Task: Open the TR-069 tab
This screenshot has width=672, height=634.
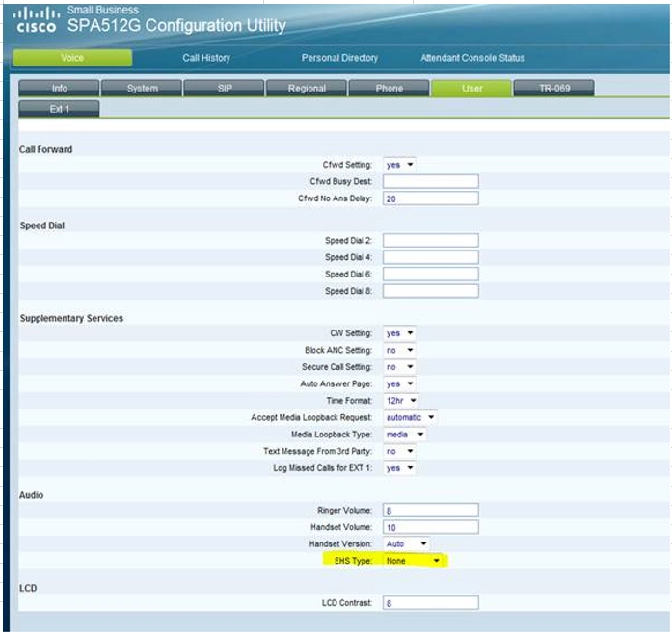Action: pos(553,89)
